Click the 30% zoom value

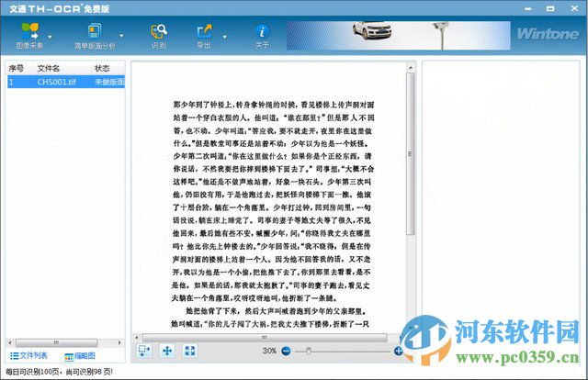[269, 352]
